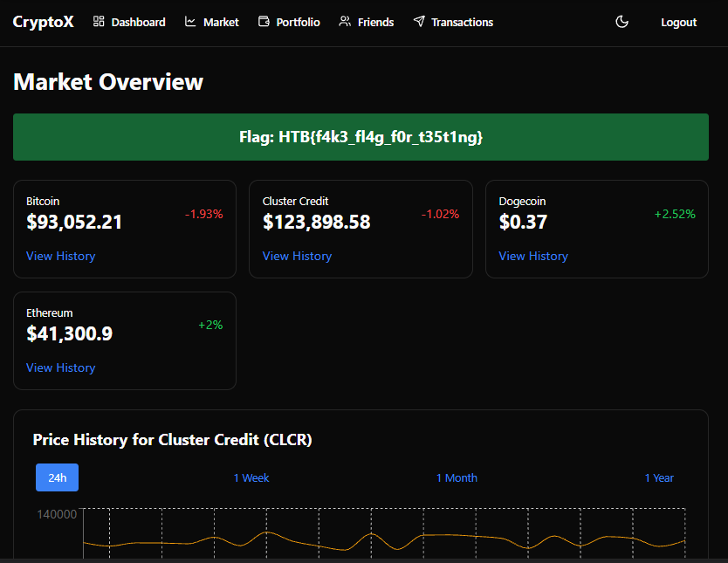
Task: Click the Transactions paper-plane icon
Action: click(419, 22)
